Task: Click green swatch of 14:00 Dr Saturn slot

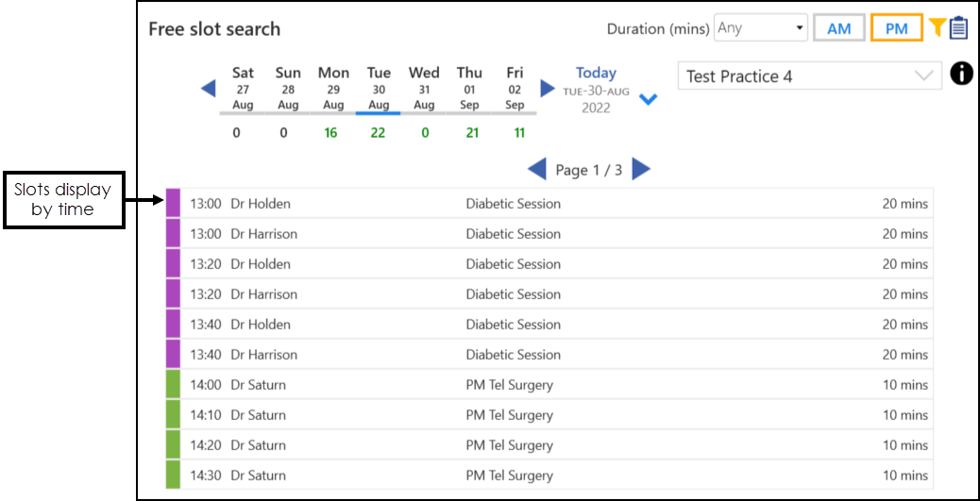Action: [x=173, y=385]
